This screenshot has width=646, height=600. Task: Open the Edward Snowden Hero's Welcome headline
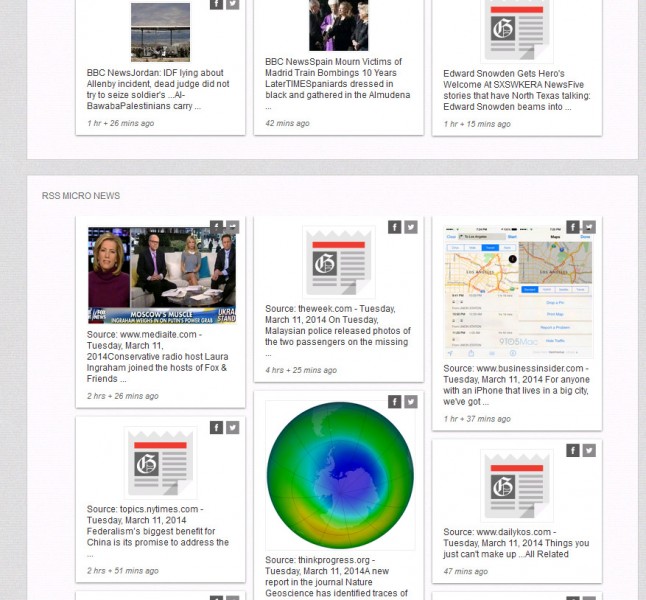point(517,90)
